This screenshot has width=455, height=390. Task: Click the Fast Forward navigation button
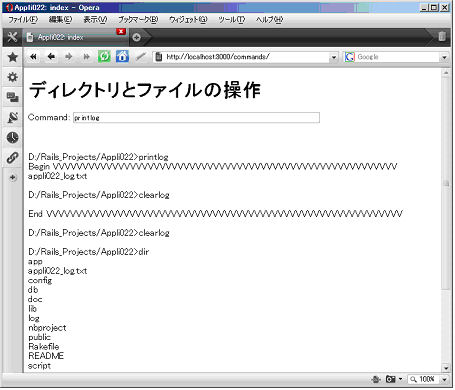pos(86,57)
